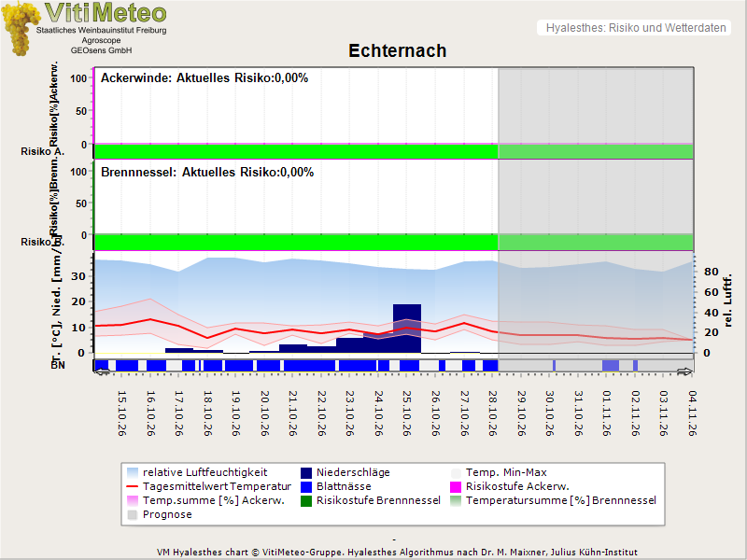Image resolution: width=747 pixels, height=560 pixels.
Task: Click the Brennnessel green risk bar
Action: pyautogui.click(x=296, y=242)
